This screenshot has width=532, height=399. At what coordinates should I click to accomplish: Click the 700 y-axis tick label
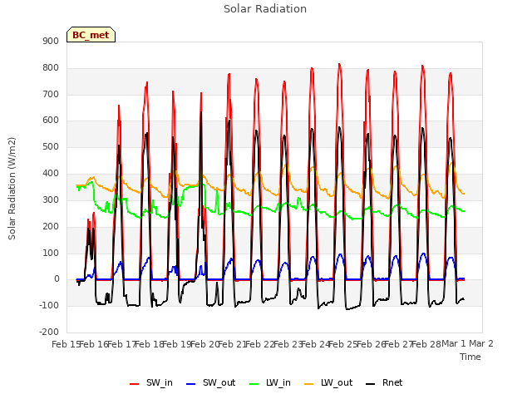tap(51, 94)
